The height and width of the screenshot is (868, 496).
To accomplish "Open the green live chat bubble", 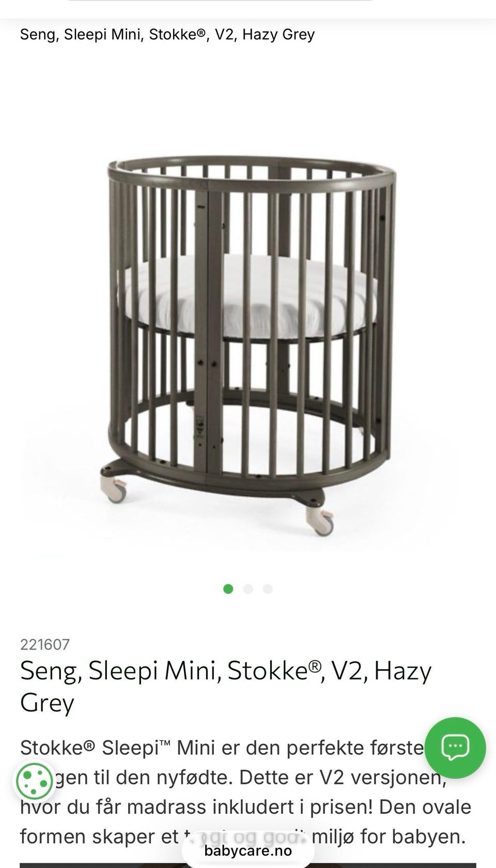I will coord(455,747).
